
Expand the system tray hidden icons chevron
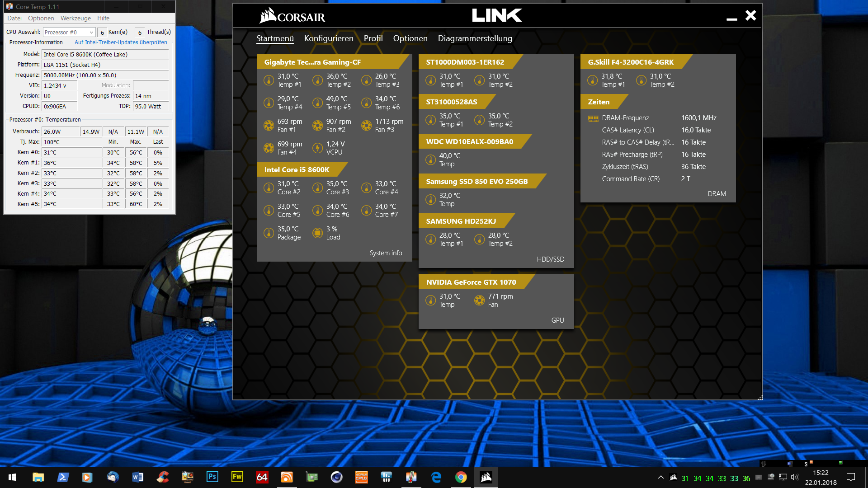click(660, 477)
